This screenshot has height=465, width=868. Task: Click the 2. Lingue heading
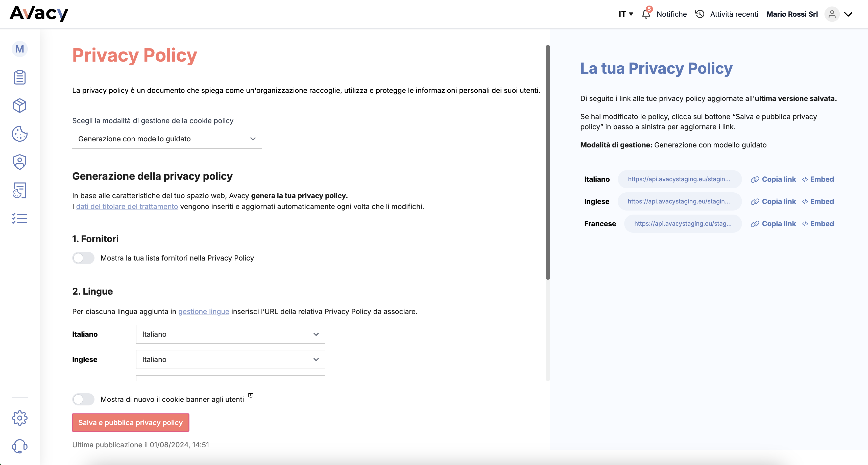92,292
